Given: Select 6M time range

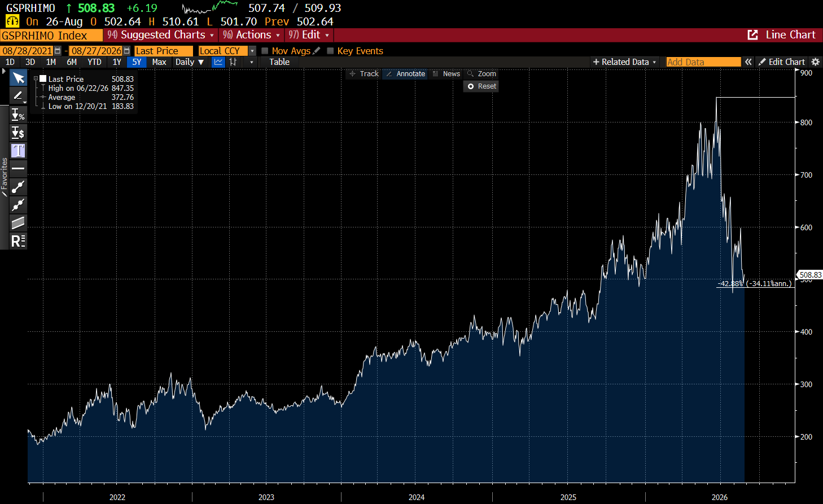Looking at the screenshot, I should coord(72,62).
